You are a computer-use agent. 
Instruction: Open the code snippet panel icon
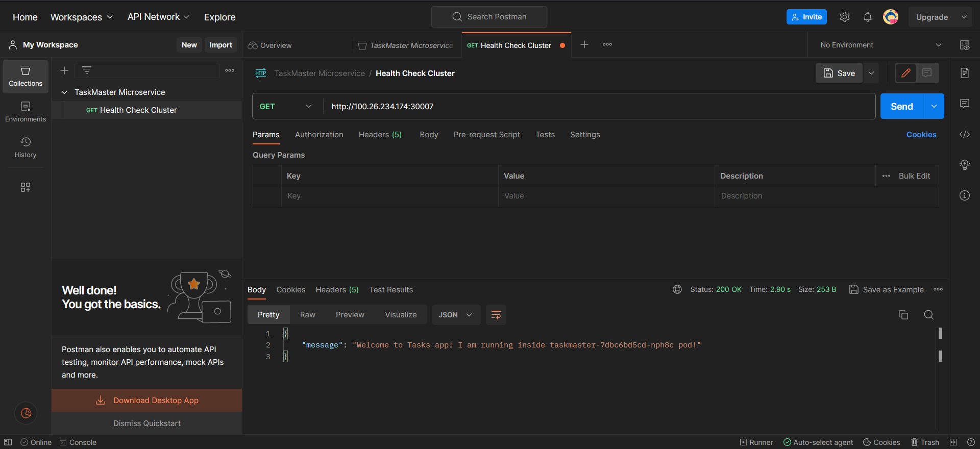965,134
